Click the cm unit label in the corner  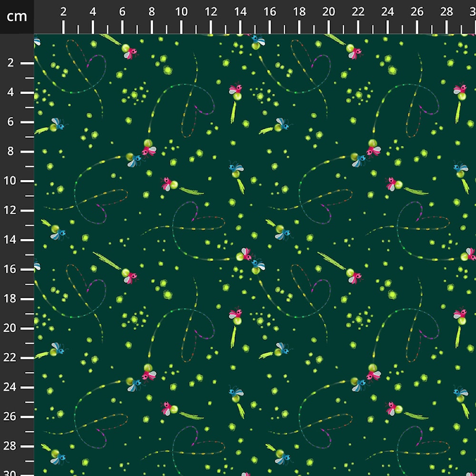click(x=17, y=17)
